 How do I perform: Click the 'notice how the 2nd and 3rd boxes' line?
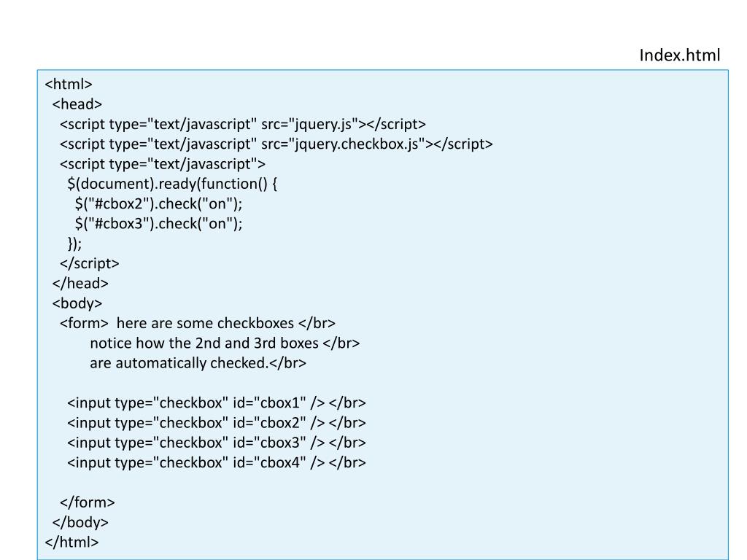[x=225, y=344]
